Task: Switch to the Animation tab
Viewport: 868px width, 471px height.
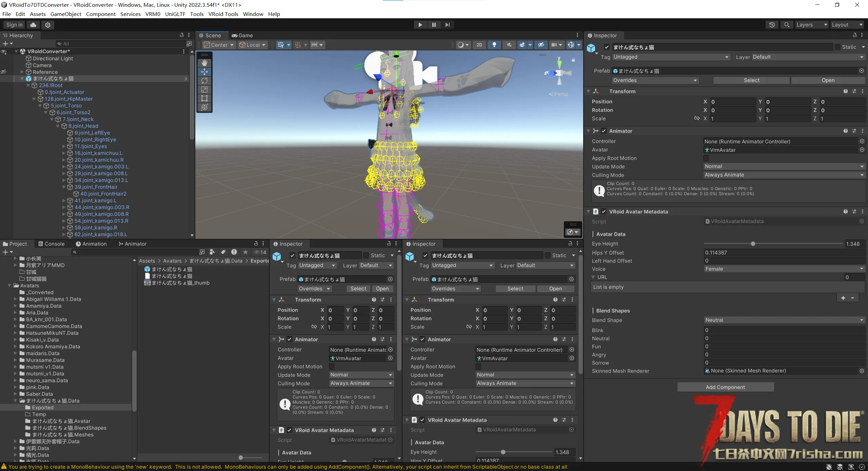Action: pyautogui.click(x=91, y=244)
